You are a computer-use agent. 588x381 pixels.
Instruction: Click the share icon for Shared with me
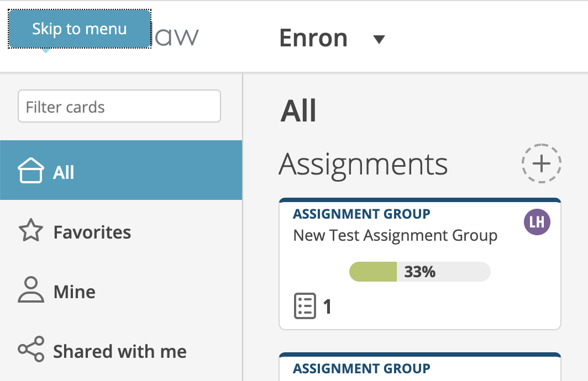pyautogui.click(x=31, y=349)
